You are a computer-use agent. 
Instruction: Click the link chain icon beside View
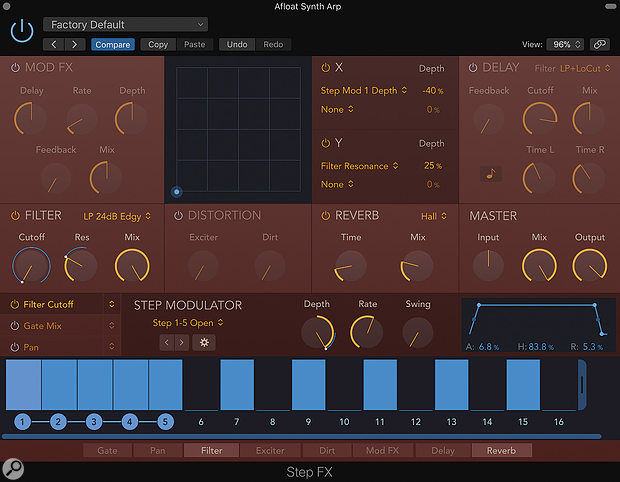[x=599, y=44]
